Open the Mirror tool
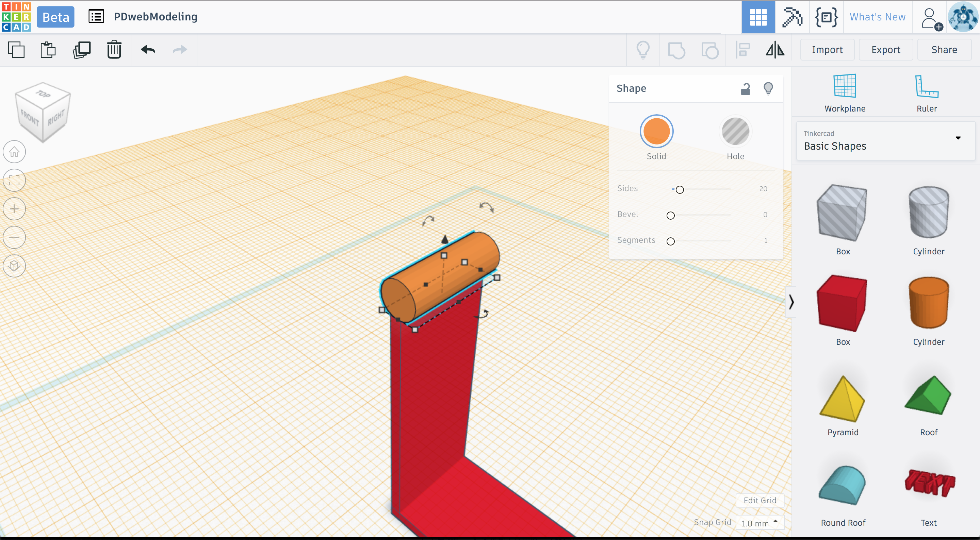Image resolution: width=980 pixels, height=540 pixels. (x=775, y=50)
